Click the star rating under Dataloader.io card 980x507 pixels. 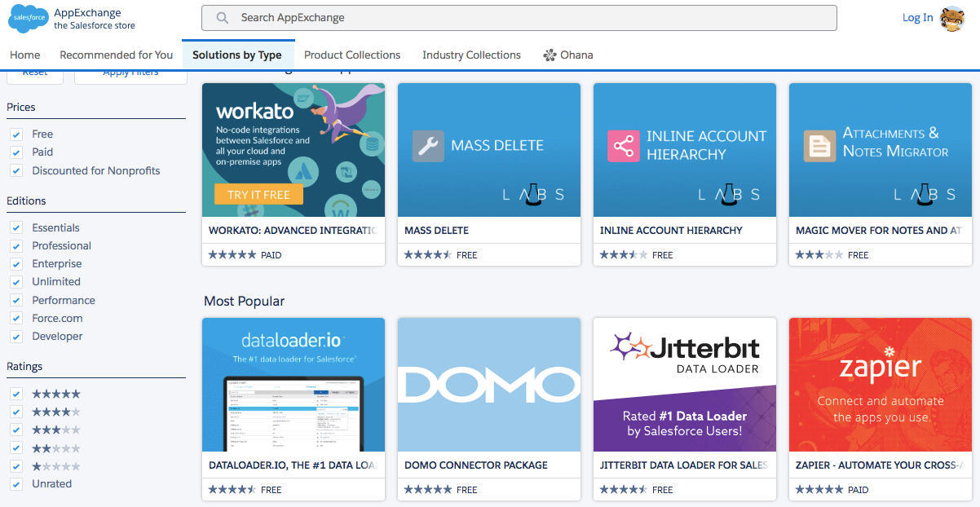(x=232, y=490)
